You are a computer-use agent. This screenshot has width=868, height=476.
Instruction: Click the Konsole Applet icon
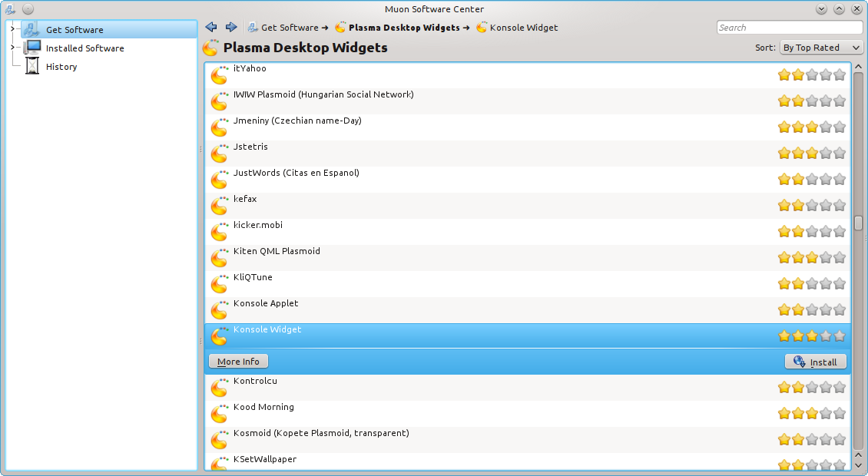click(220, 309)
